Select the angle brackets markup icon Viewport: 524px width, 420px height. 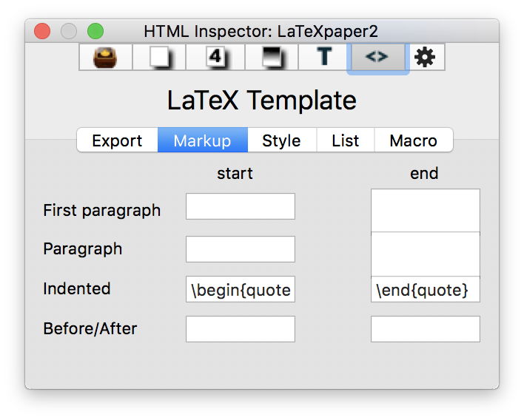(x=377, y=57)
